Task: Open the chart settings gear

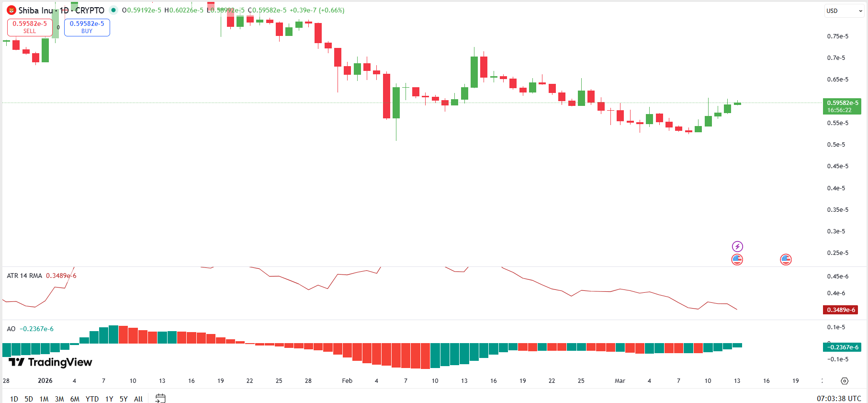Action: [x=844, y=380]
